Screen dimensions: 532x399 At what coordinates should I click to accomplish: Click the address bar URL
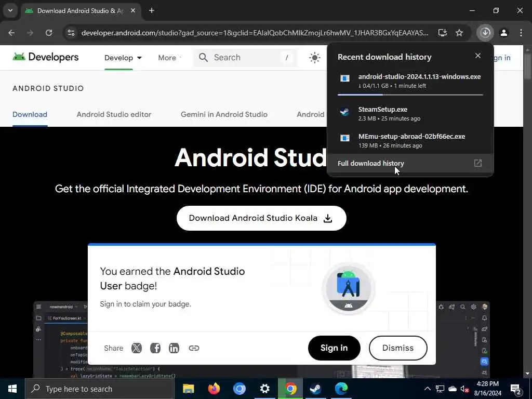point(255,33)
